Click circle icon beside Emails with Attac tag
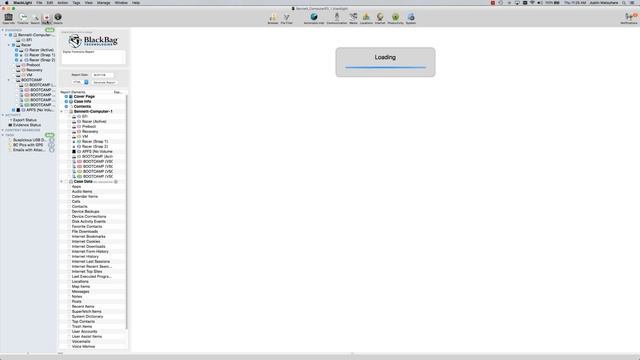The height and width of the screenshot is (360, 640). (51, 150)
